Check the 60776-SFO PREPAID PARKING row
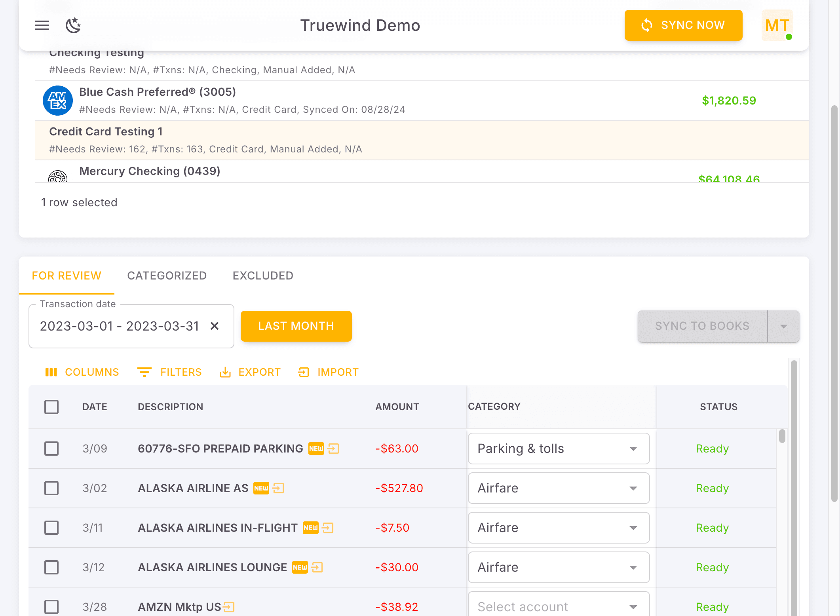 (51, 449)
